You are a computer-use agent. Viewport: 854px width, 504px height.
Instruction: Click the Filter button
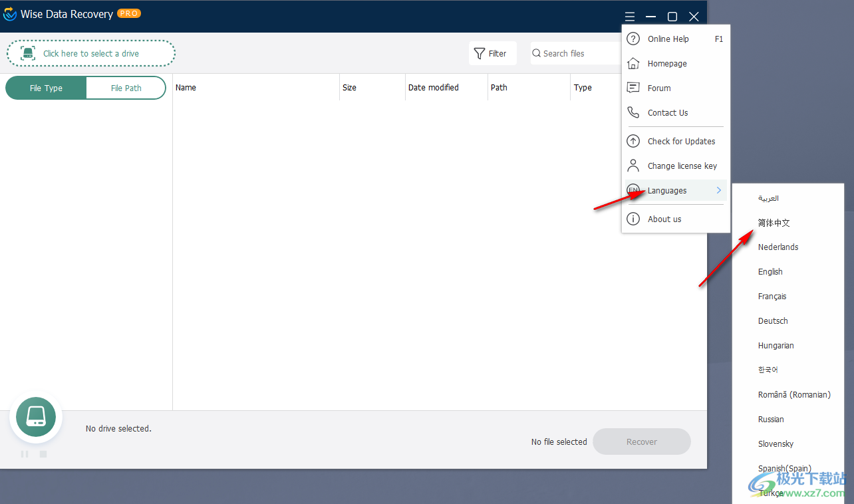point(493,53)
